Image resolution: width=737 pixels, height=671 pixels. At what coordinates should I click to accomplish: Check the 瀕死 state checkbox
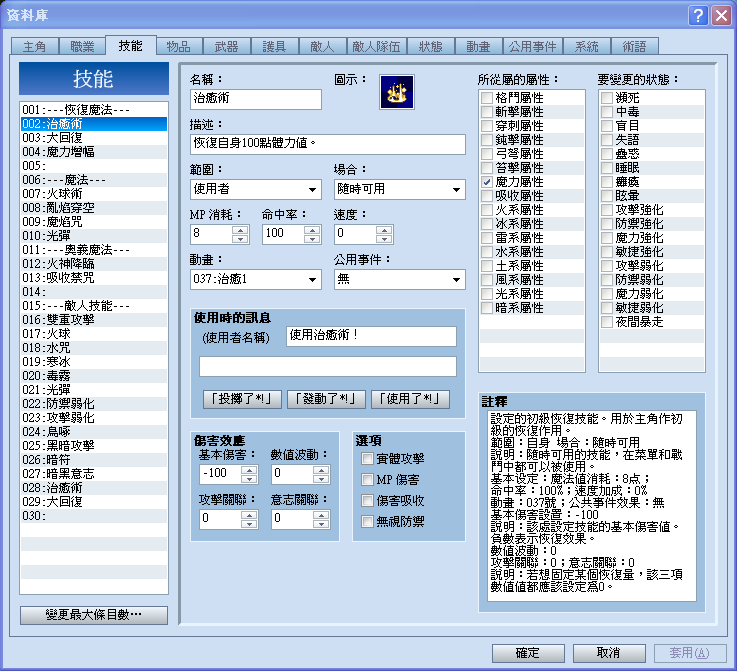pos(607,98)
